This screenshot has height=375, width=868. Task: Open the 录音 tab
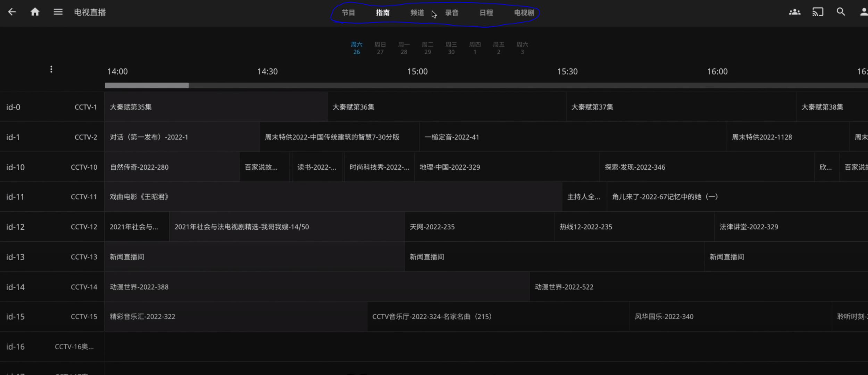[452, 13]
